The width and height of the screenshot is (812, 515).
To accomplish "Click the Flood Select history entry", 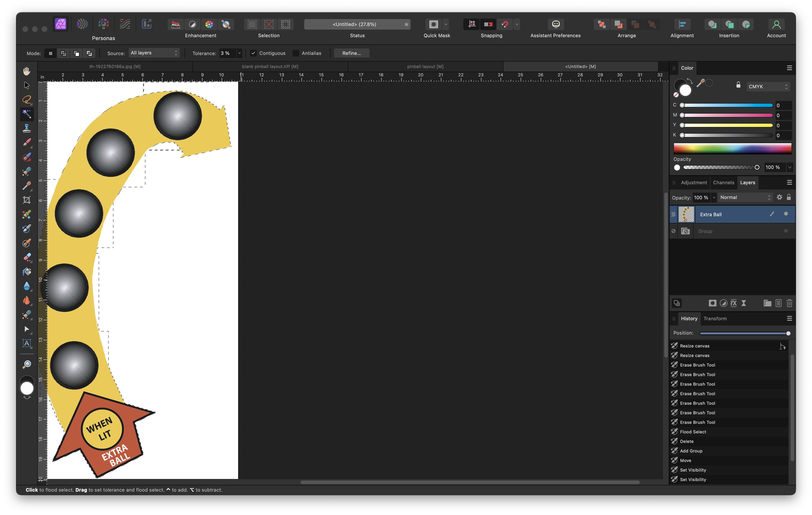I will pos(693,432).
